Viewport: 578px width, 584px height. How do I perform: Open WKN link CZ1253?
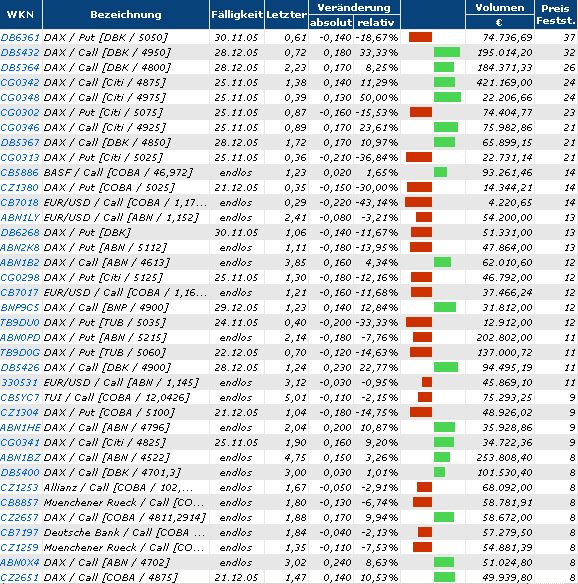(x=20, y=488)
